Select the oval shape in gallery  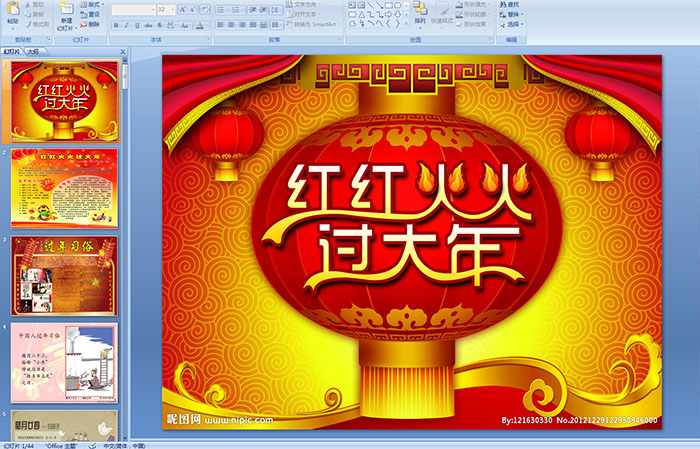398,5
